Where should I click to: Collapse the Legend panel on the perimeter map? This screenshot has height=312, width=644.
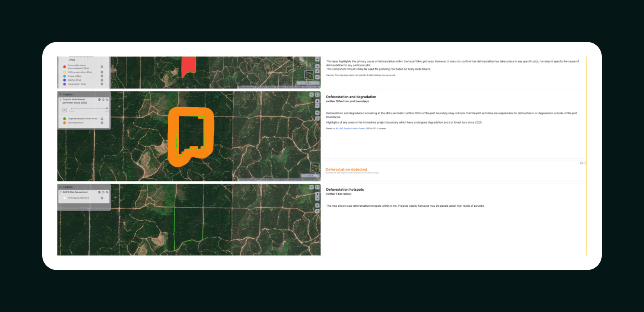coord(60,94)
